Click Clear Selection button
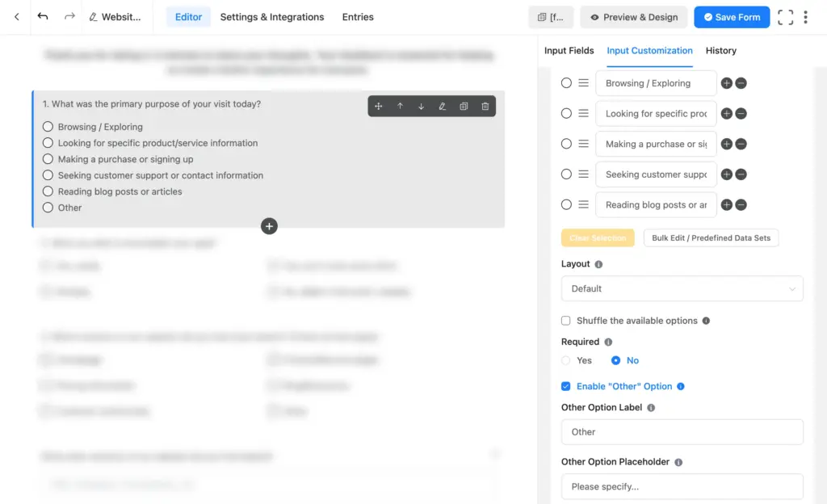 (x=598, y=237)
